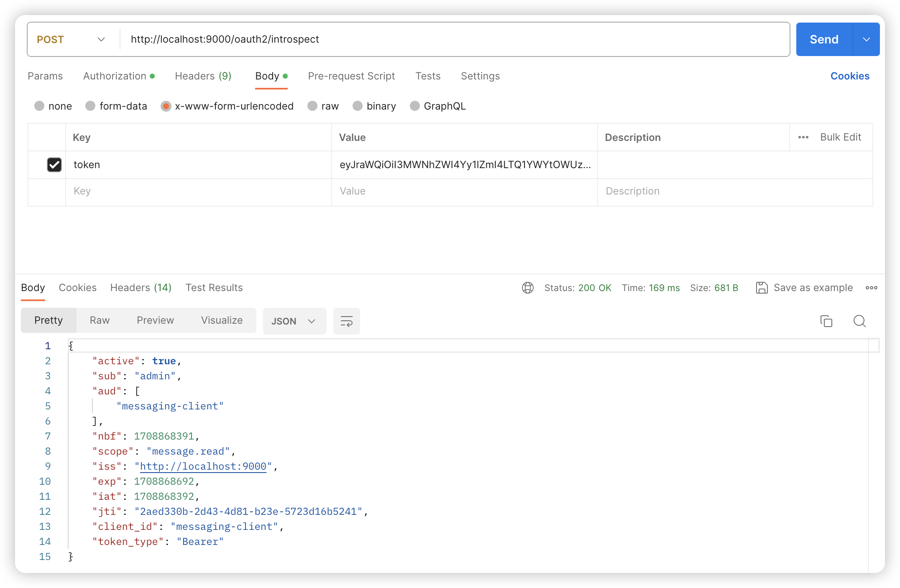The image size is (900, 588).
Task: Open the response Headers (14) tab
Action: click(141, 288)
